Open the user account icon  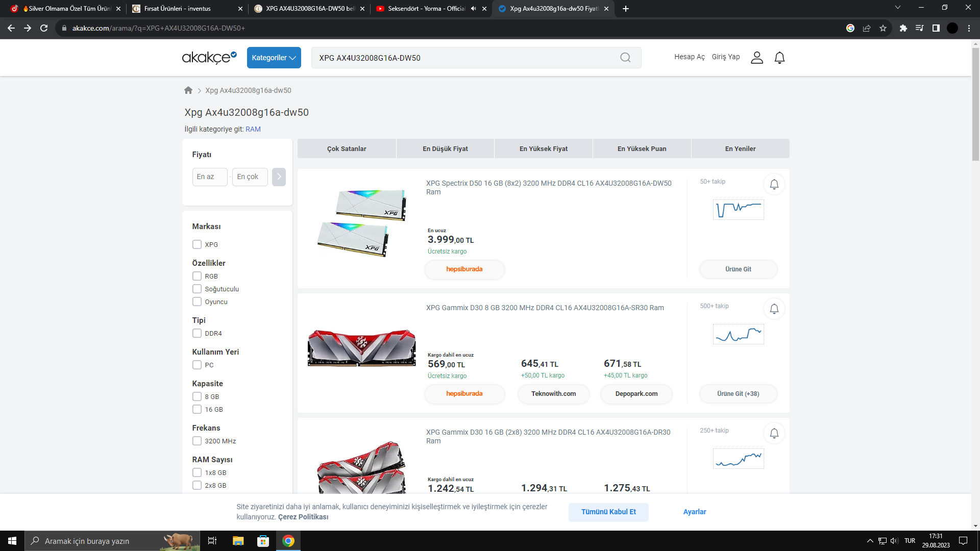pyautogui.click(x=756, y=58)
